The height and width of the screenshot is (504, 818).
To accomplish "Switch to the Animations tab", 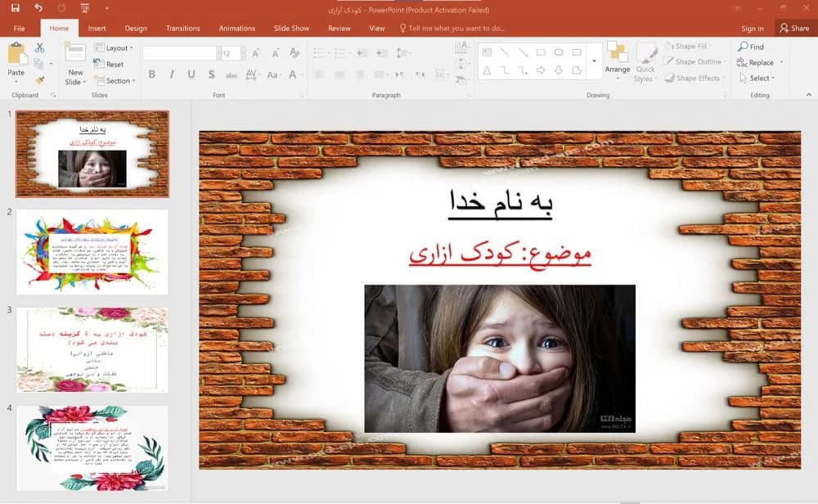I will click(237, 28).
